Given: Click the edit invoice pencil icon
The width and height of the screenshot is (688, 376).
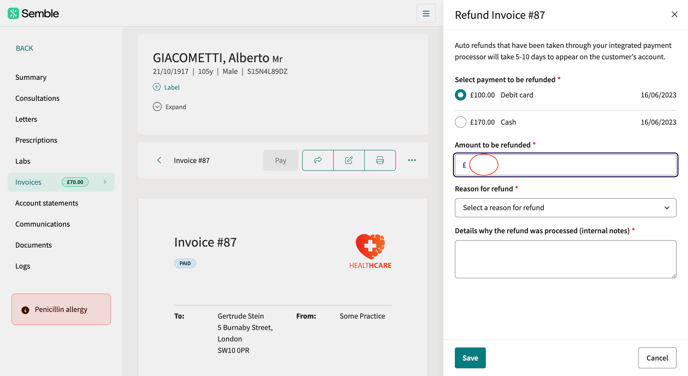Looking at the screenshot, I should (349, 160).
